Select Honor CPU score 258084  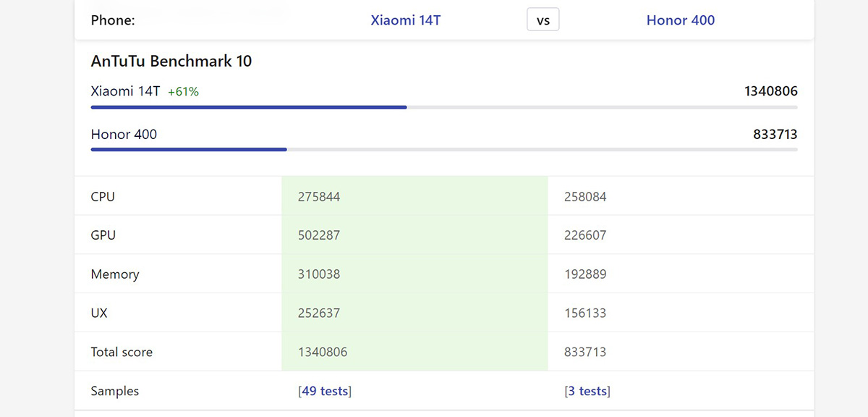pos(585,197)
